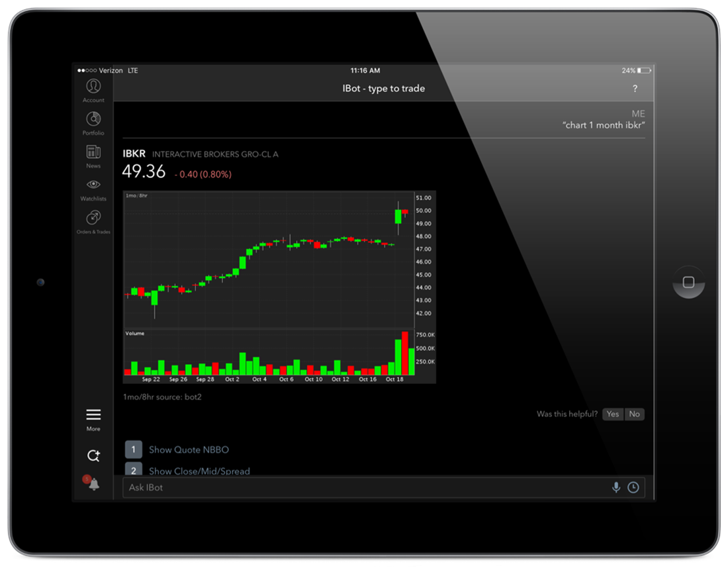The image size is (728, 574).
Task: Click the iPad home button
Action: tap(688, 282)
